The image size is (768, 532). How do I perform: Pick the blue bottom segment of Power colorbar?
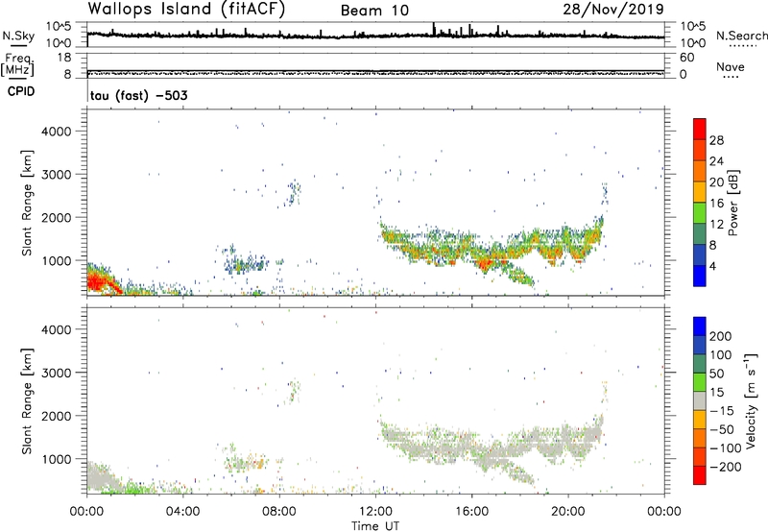(700, 278)
